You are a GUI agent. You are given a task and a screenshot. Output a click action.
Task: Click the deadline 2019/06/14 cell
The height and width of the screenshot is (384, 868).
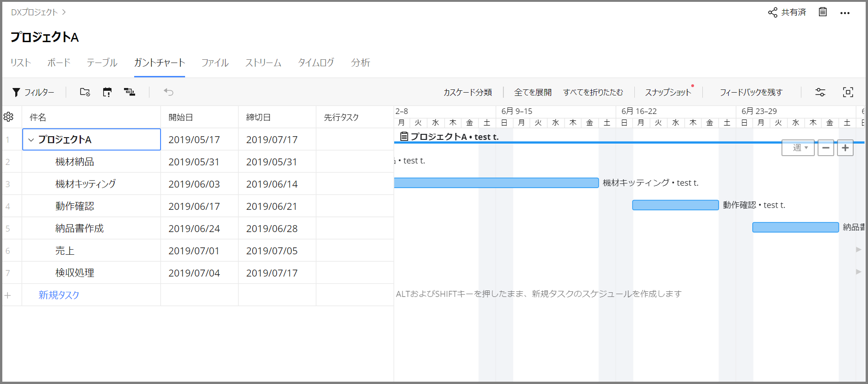(277, 184)
